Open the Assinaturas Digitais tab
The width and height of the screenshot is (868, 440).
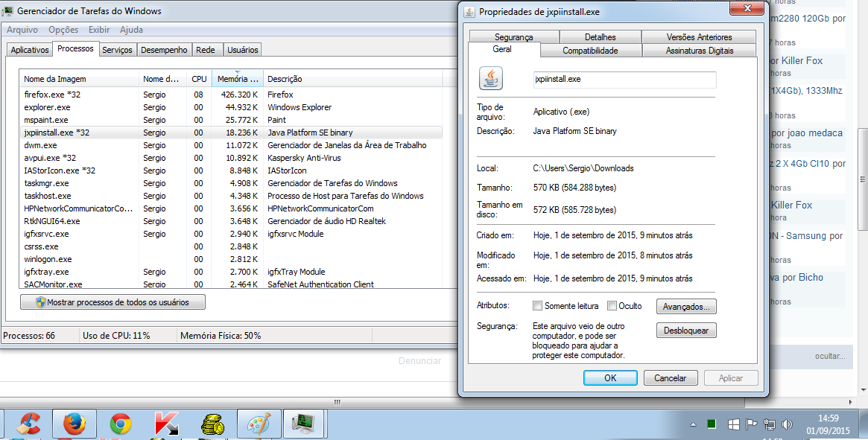[699, 51]
